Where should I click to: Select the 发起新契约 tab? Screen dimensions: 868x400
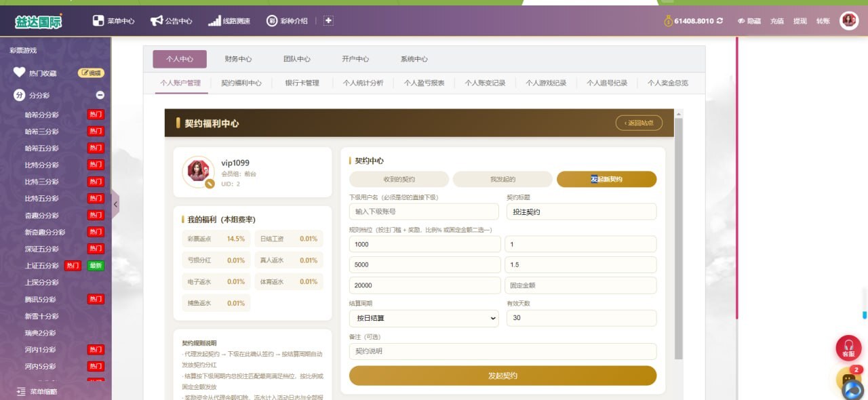607,179
